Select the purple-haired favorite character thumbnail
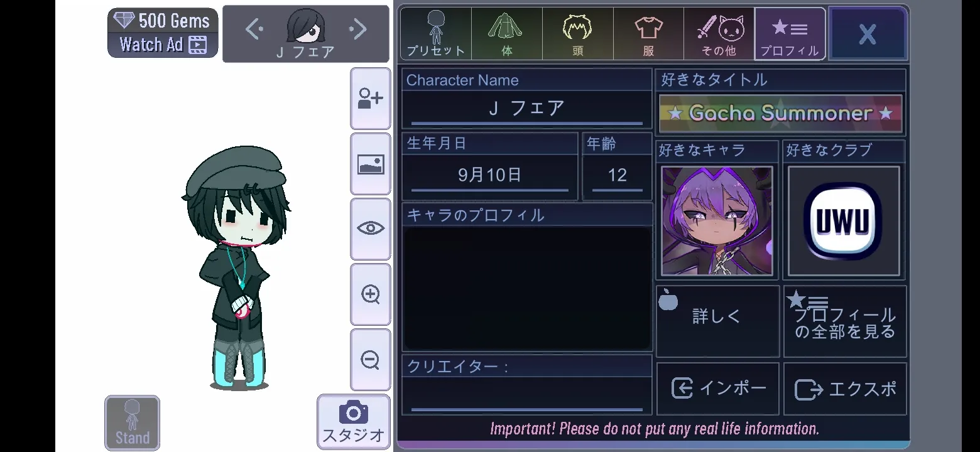This screenshot has width=980, height=452. pos(717,221)
